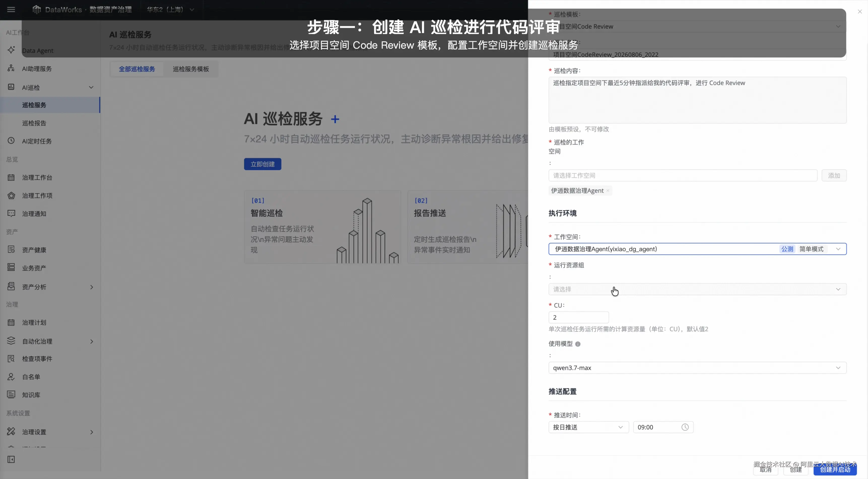Screen dimensions: 868x479
Task: Click the AI定时任务 clock icon
Action: pyautogui.click(x=11, y=141)
